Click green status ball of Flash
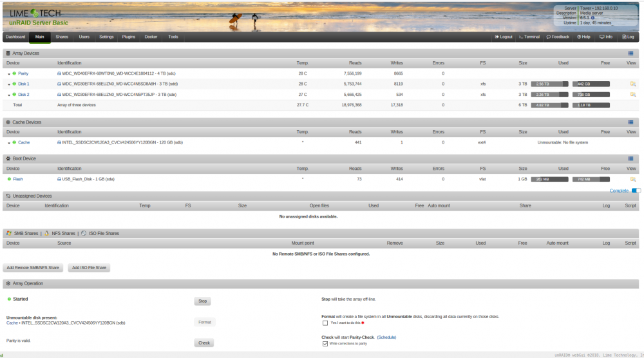Viewport: 644px width, 358px height. click(x=9, y=179)
